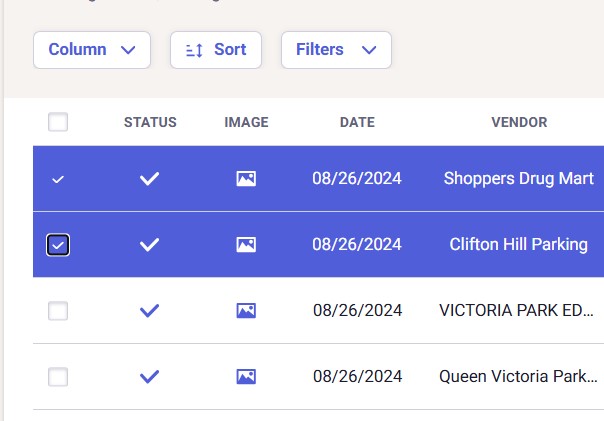The width and height of the screenshot is (604, 421).
Task: Check the VICTORIA PARK row checkbox
Action: [x=58, y=311]
